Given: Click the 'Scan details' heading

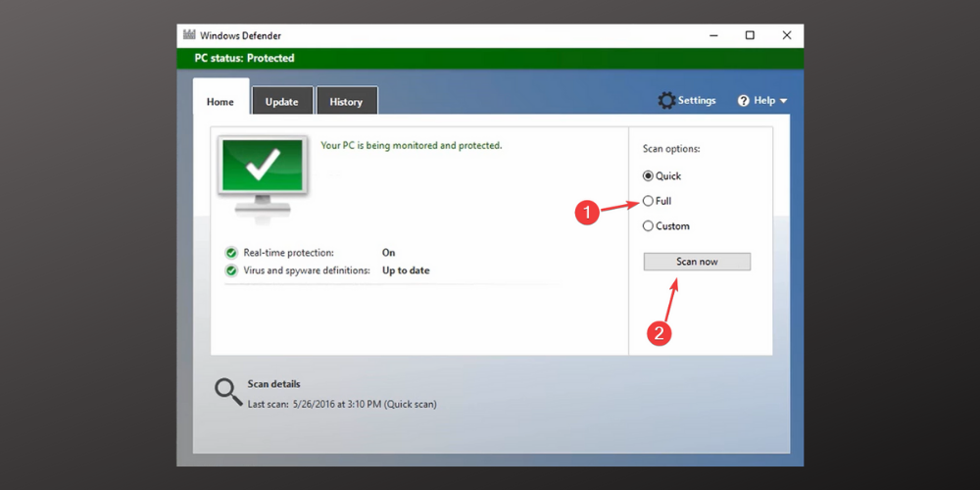Looking at the screenshot, I should [273, 384].
